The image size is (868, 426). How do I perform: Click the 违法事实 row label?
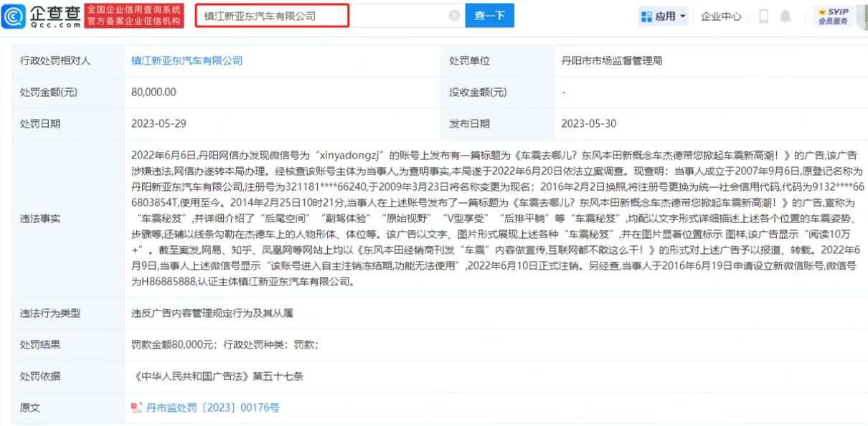click(x=40, y=218)
